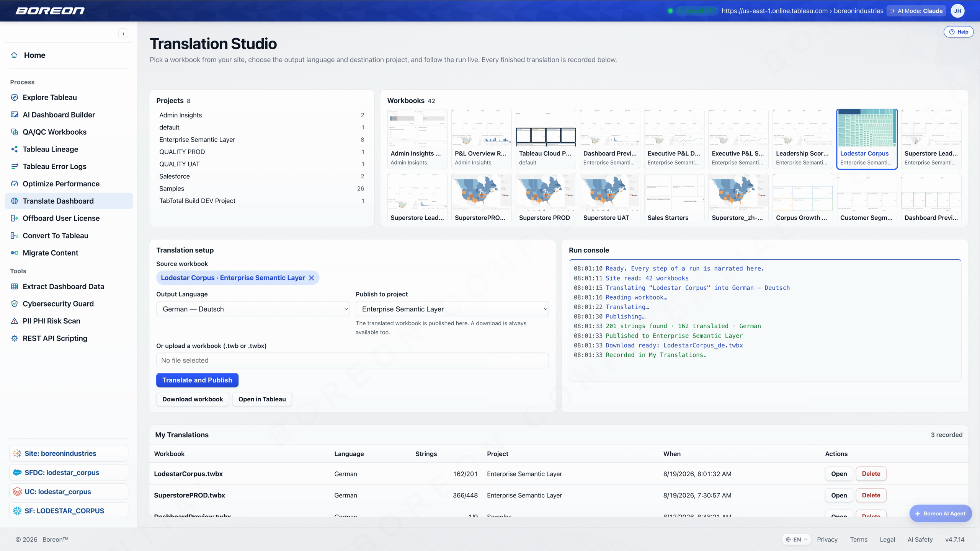980x551 pixels.
Task: Select the Admin Insights project
Action: pos(261,115)
